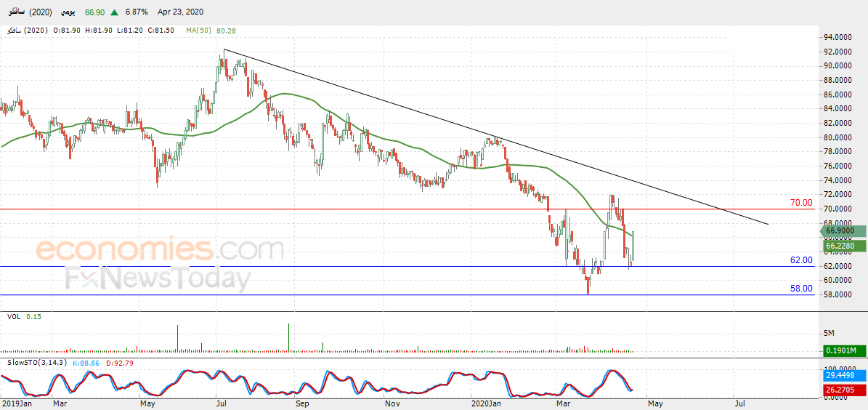Click the VOL indicator label
This screenshot has width=868, height=410.
pyautogui.click(x=13, y=316)
